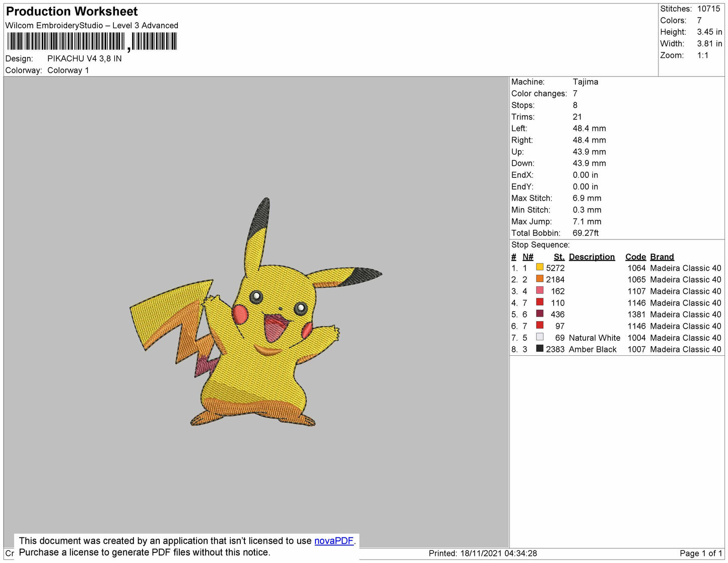Image resolution: width=728 pixels, height=563 pixels.
Task: Click the red swatch in the 110-stitch row
Action: 540,302
